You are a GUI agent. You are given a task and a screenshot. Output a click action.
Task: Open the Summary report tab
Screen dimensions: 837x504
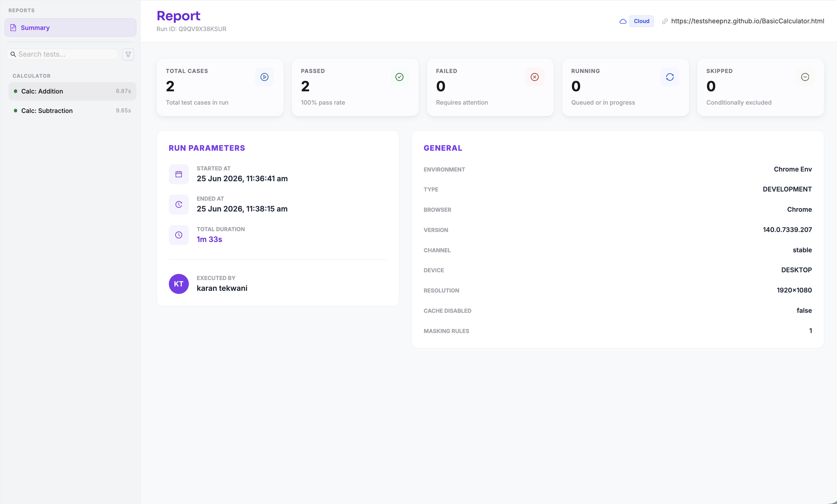click(70, 27)
